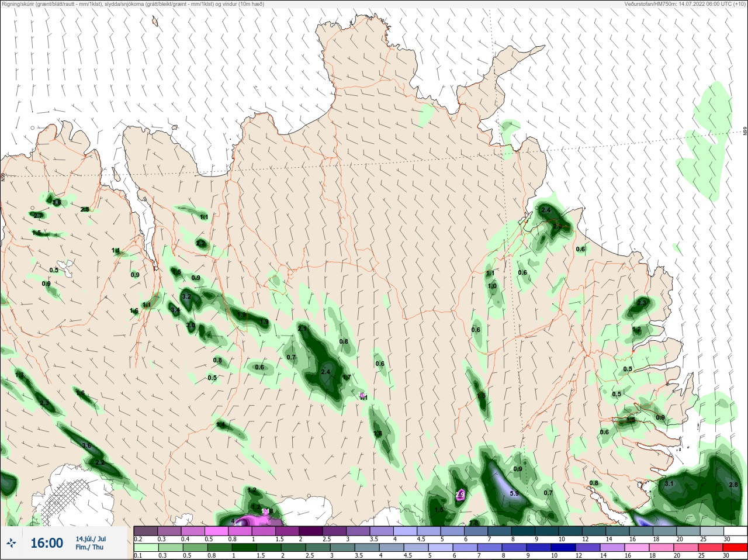The width and height of the screenshot is (748, 560).
Task: Click the 2.5 precipitation value in the northwest
Action: click(85, 209)
